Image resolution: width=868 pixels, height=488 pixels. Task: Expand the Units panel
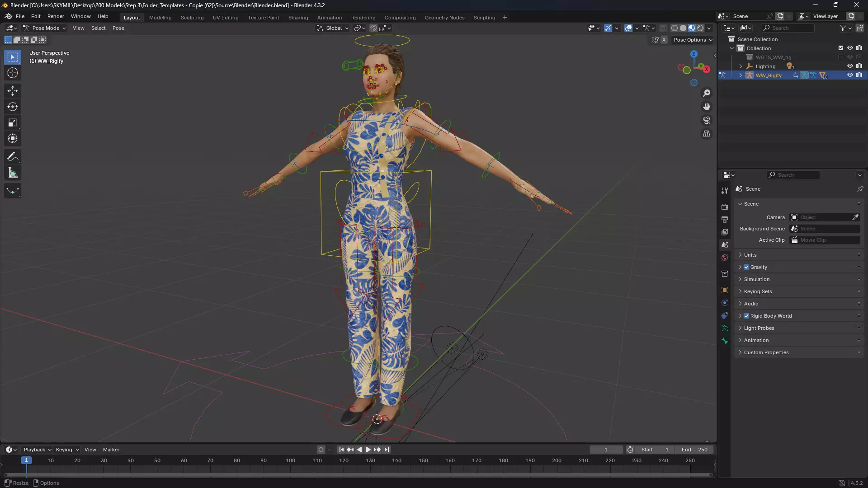tap(750, 255)
